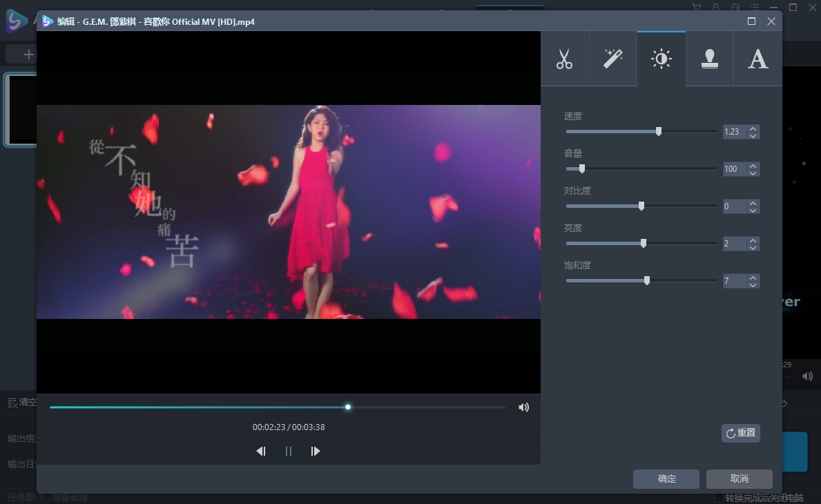Select the brightness adjustment tab icon
821x504 pixels.
[x=661, y=59]
